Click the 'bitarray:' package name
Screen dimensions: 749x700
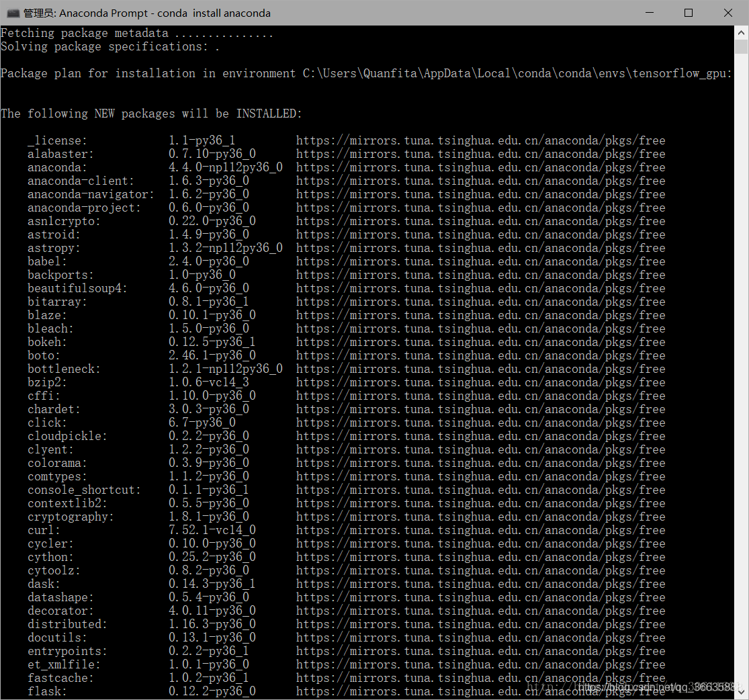pyautogui.click(x=57, y=302)
